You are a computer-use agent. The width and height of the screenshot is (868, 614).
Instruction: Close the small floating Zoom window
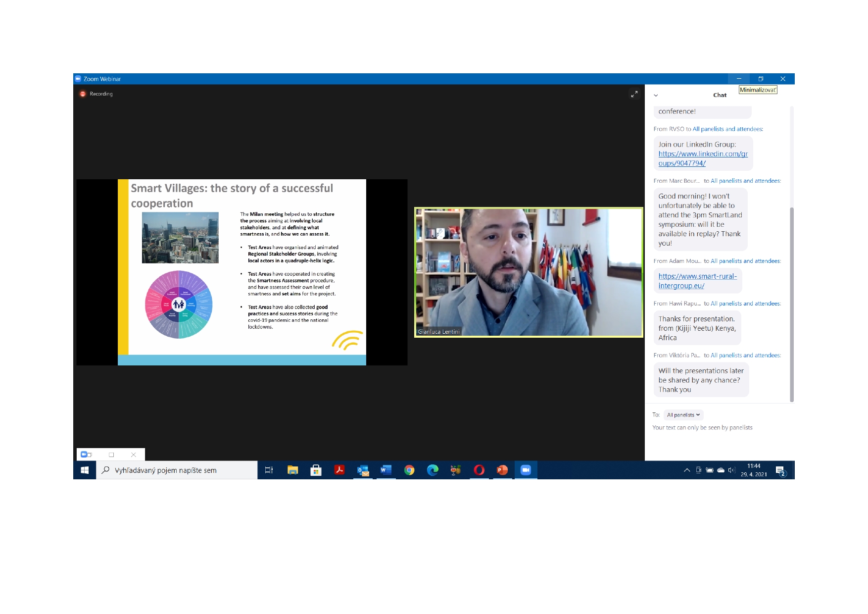pos(133,455)
